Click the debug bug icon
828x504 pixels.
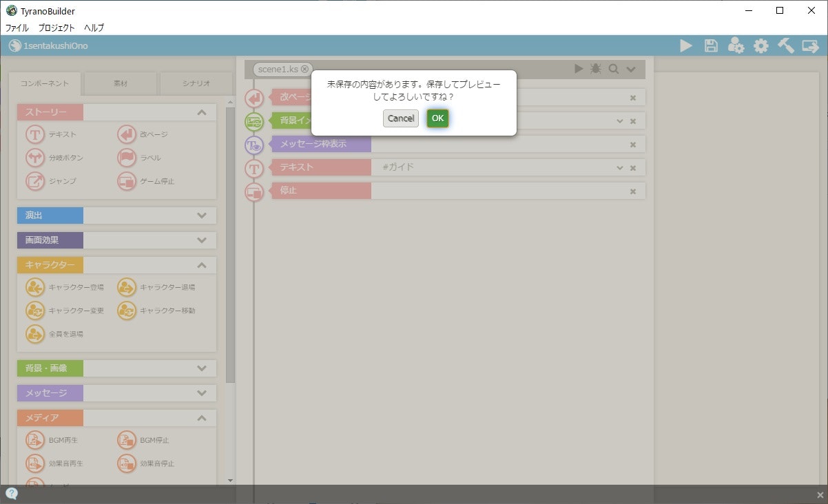pos(596,69)
